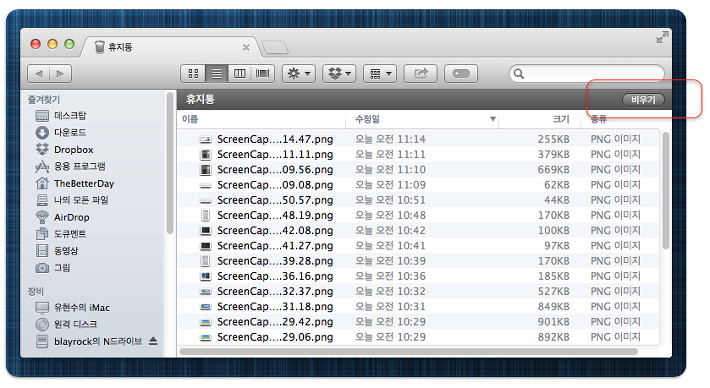
Task: Click the thumbnail icon of ScreenCap....36.16.png
Action: 206,276
